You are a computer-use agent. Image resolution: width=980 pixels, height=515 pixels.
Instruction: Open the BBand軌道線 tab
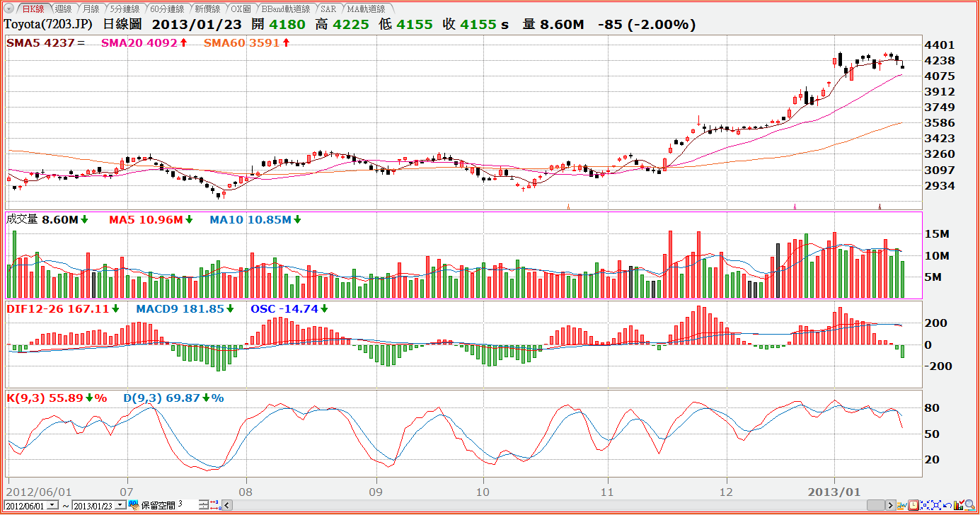[286, 9]
